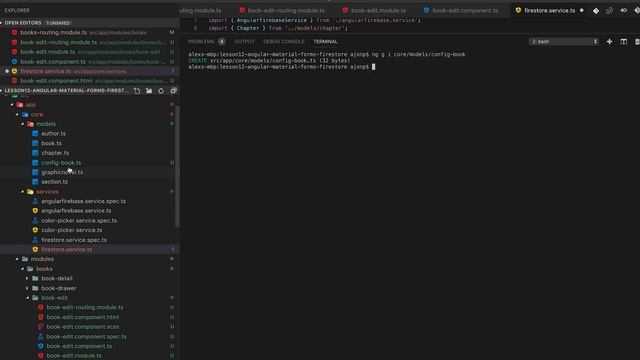The height and width of the screenshot is (360, 640).
Task: Split the terminal panel
Action: click(623, 42)
